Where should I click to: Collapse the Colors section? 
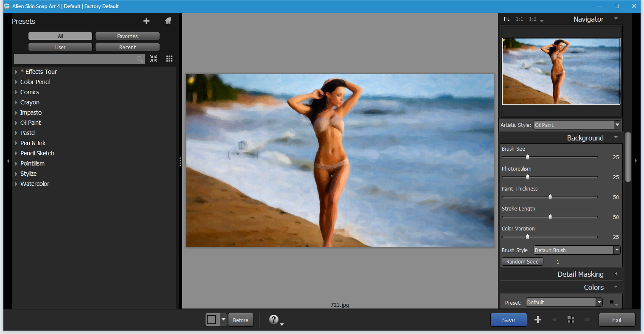coord(616,287)
